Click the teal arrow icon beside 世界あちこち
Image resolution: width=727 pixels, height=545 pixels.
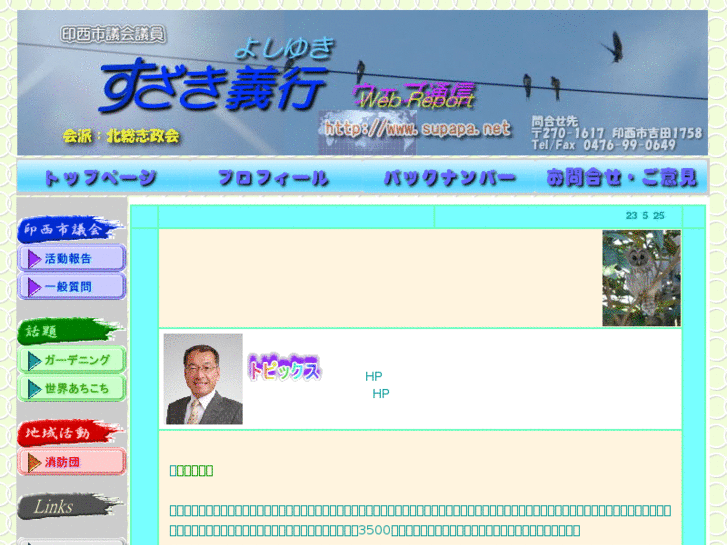pos(34,389)
